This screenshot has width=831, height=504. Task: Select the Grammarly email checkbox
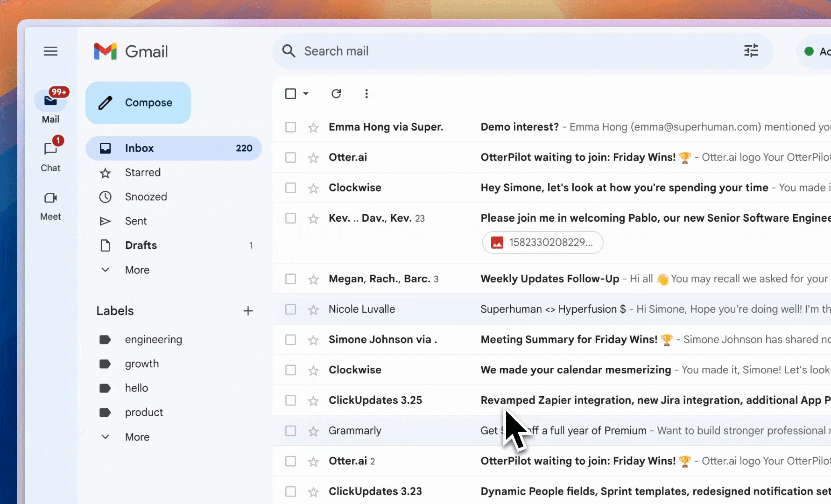click(x=290, y=430)
